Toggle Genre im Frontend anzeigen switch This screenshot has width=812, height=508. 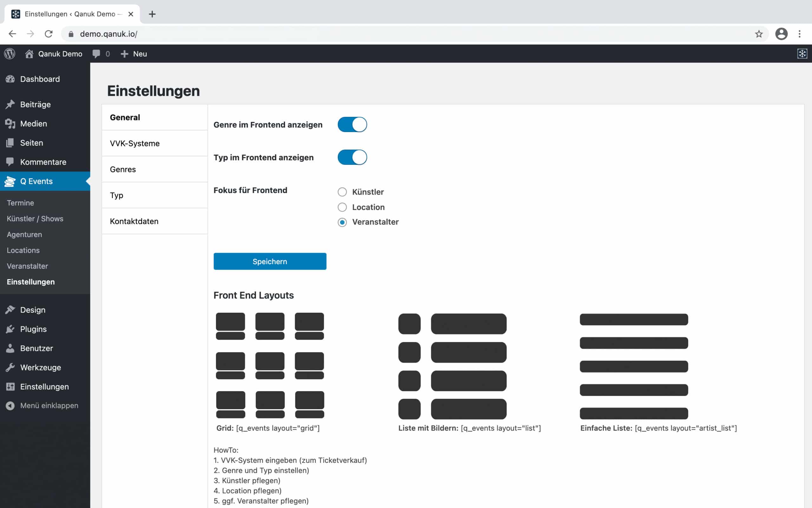click(352, 125)
